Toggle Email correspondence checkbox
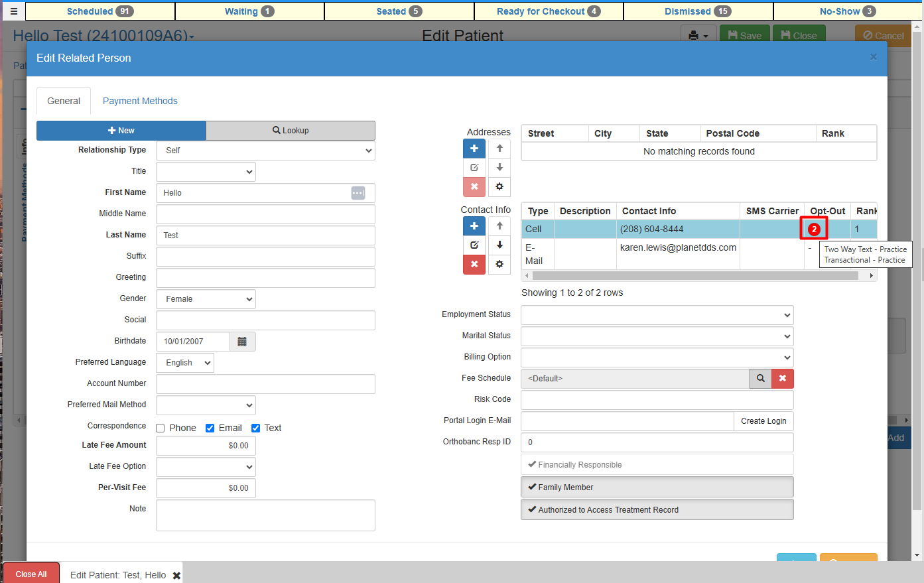This screenshot has height=583, width=924. pyautogui.click(x=210, y=428)
